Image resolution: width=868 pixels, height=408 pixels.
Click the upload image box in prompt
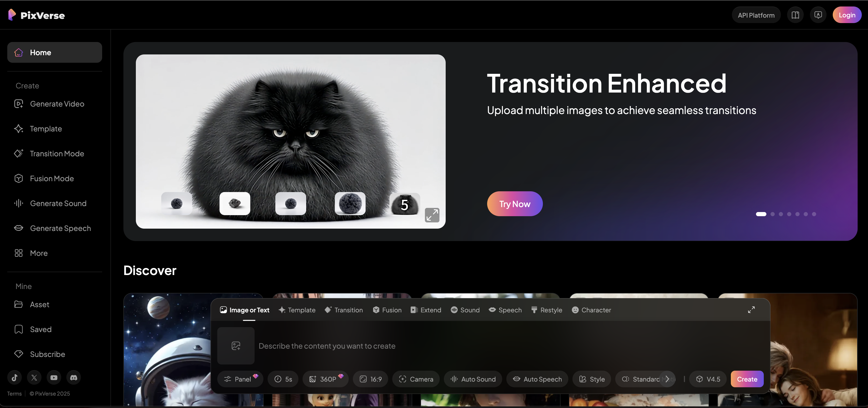[236, 346]
